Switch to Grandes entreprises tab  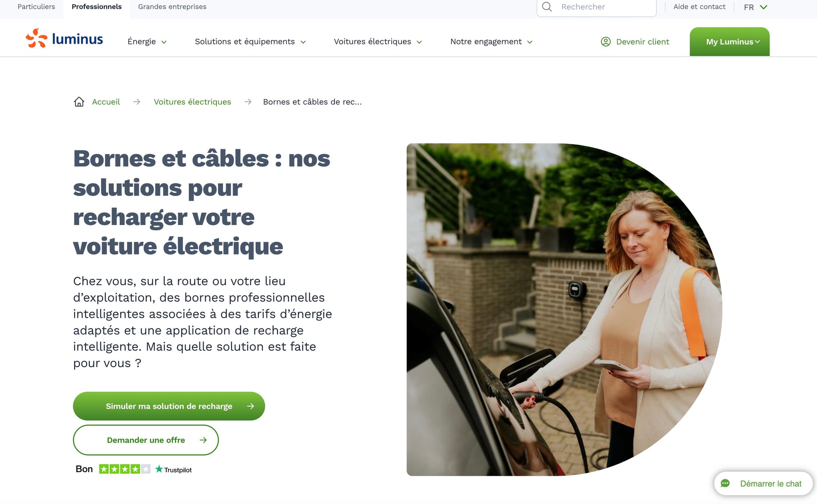coord(172,7)
